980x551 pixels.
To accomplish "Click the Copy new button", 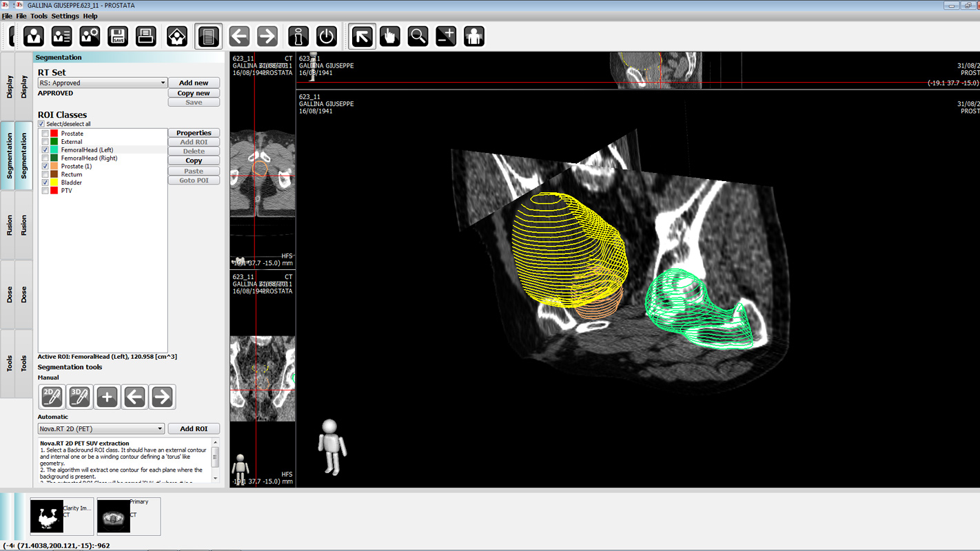I will click(194, 93).
